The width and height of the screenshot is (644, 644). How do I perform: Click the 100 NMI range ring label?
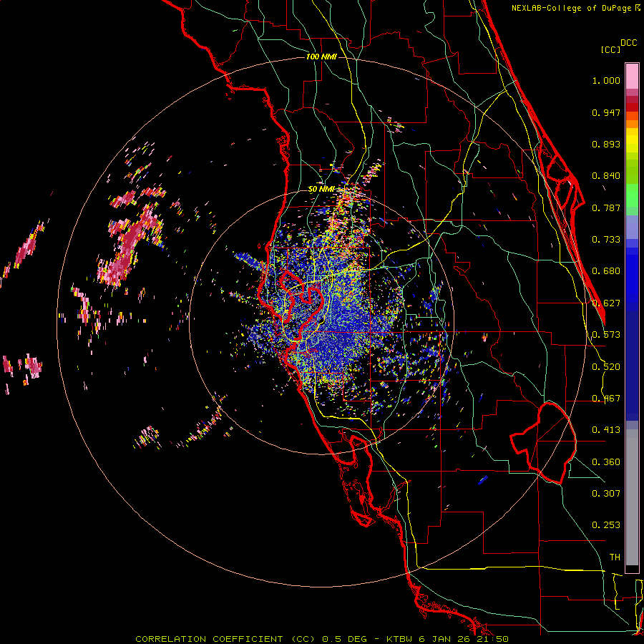pyautogui.click(x=321, y=57)
